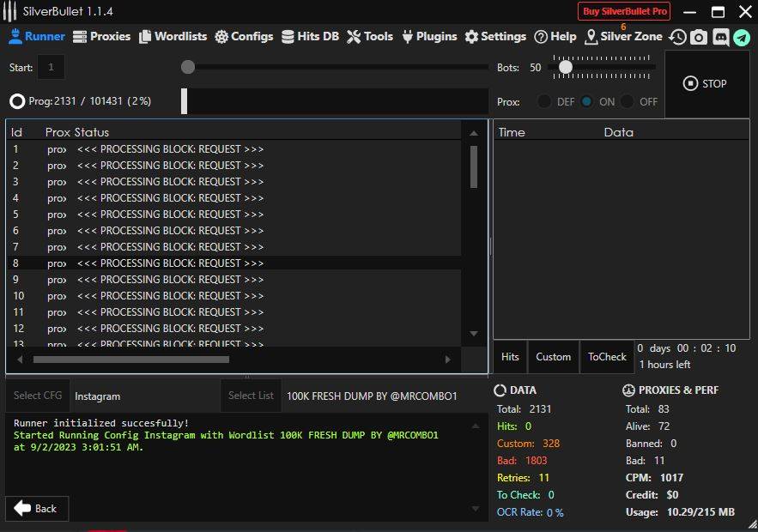Switch to the ToCheck tab
This screenshot has height=532, width=758.
tap(607, 357)
